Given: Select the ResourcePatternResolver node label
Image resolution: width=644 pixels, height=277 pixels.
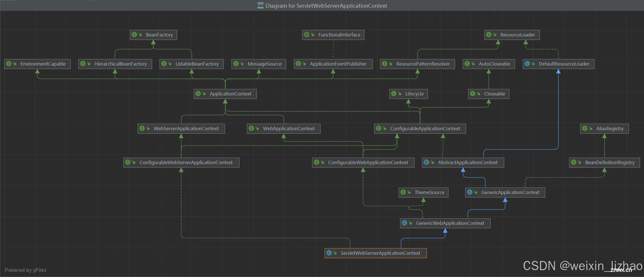Looking at the screenshot, I should coord(423,64).
